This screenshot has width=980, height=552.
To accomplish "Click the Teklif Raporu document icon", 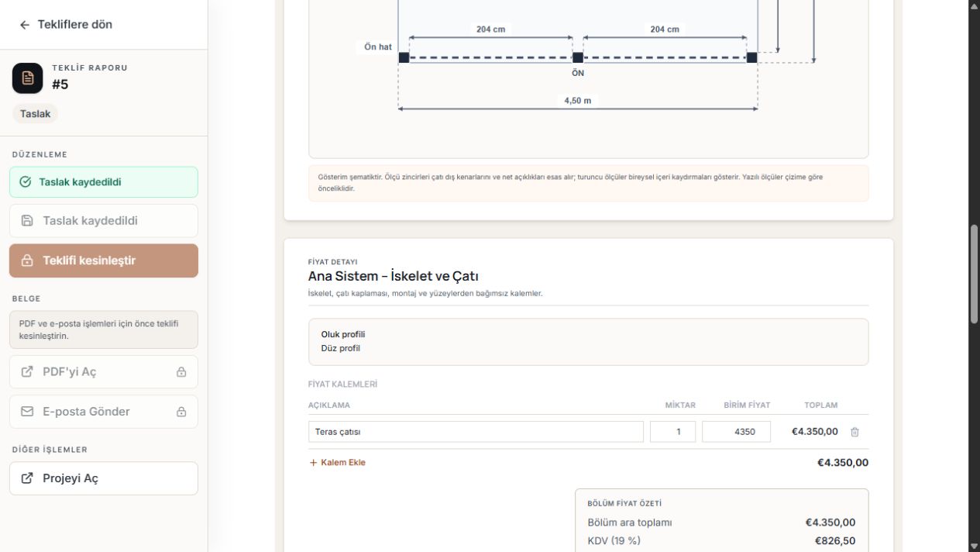I will pyautogui.click(x=28, y=78).
